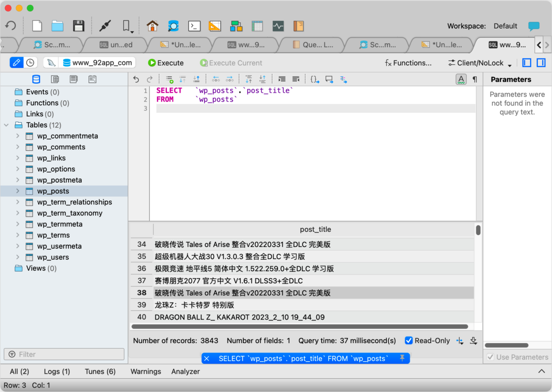
Task: Toggle the right Parameters panel button
Action: pyautogui.click(x=541, y=63)
